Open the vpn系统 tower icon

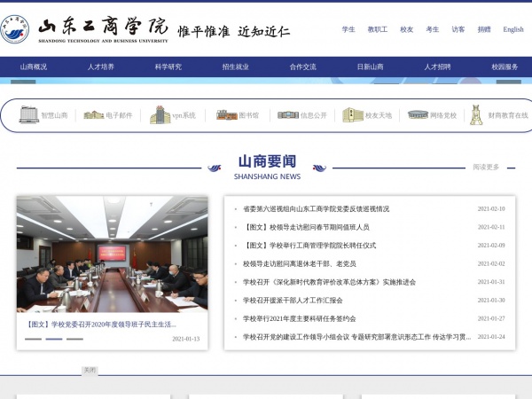pos(160,114)
